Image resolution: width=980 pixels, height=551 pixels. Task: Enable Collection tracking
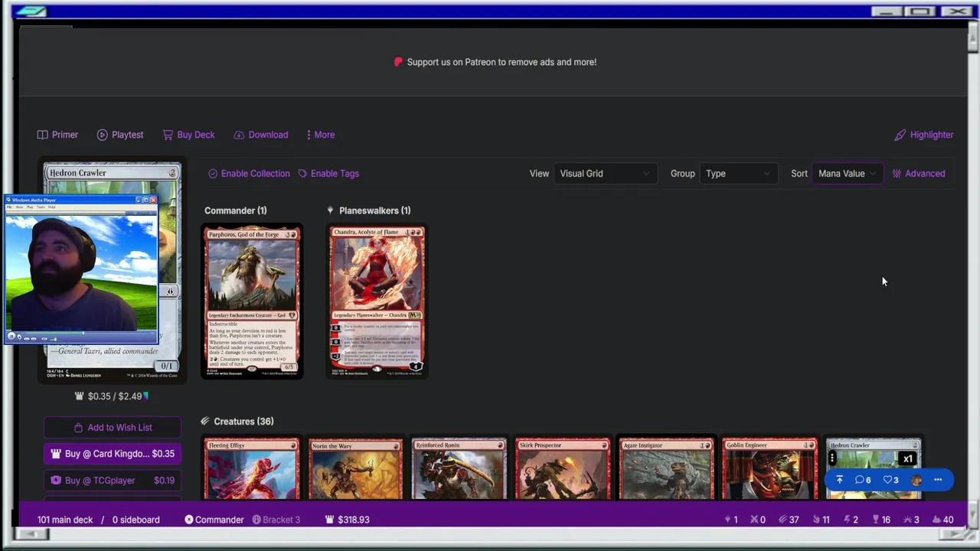coord(249,174)
